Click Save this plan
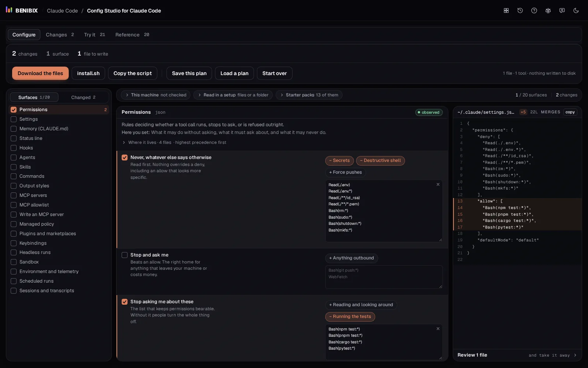Image resolution: width=588 pixels, height=368 pixels. [x=189, y=73]
